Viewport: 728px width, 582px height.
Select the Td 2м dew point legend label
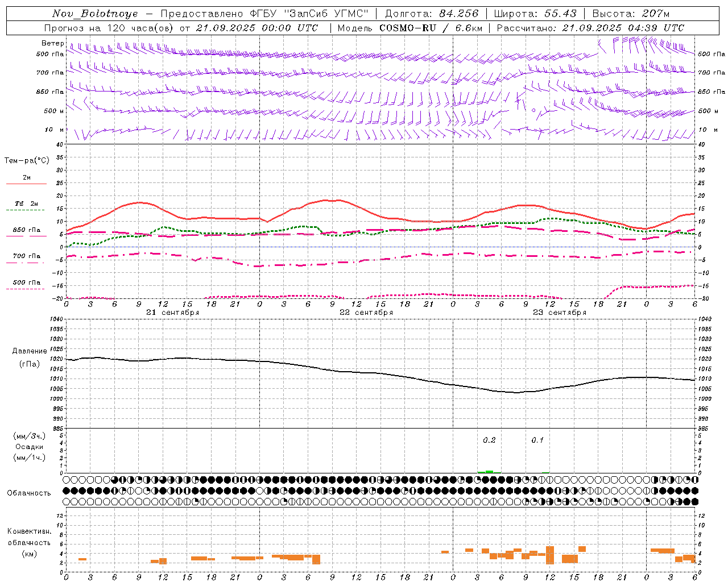click(27, 203)
